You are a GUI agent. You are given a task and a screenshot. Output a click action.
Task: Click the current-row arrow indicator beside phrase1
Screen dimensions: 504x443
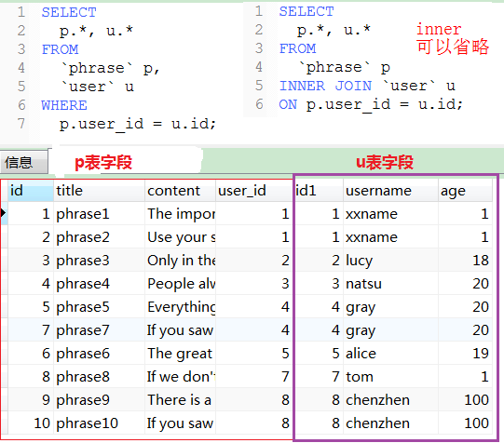click(4, 213)
